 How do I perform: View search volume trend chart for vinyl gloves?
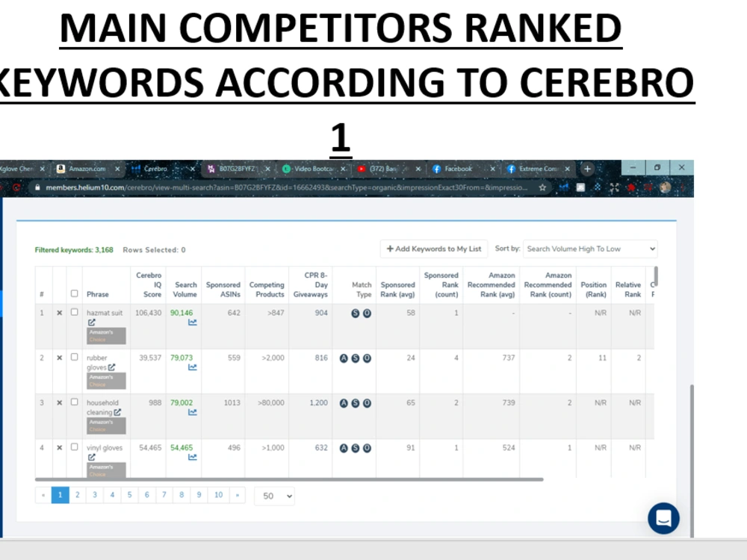tap(193, 457)
